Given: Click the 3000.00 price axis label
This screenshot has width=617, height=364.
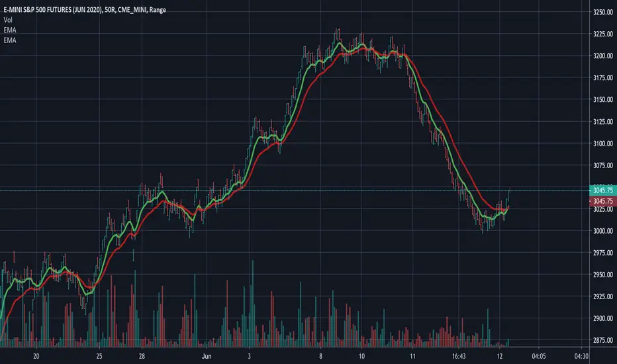Looking at the screenshot, I should 603,231.
